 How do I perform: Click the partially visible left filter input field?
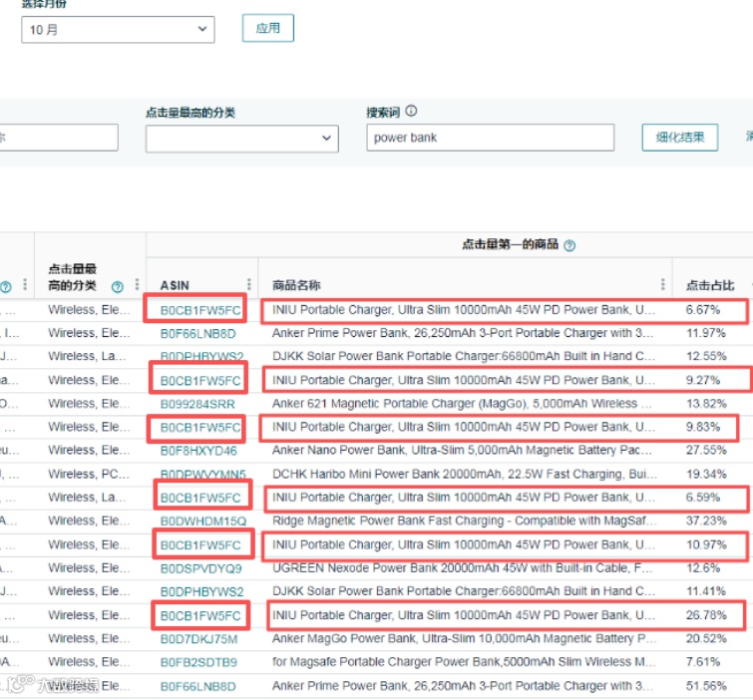click(59, 138)
